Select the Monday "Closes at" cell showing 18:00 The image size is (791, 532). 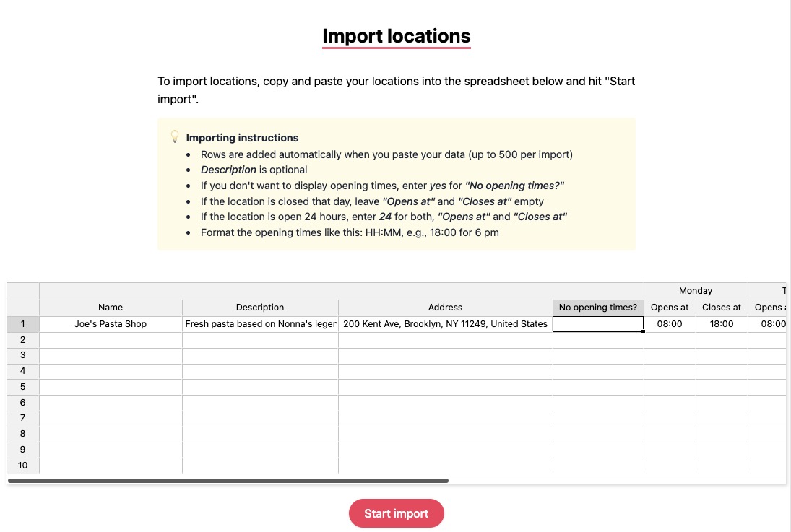coord(721,324)
